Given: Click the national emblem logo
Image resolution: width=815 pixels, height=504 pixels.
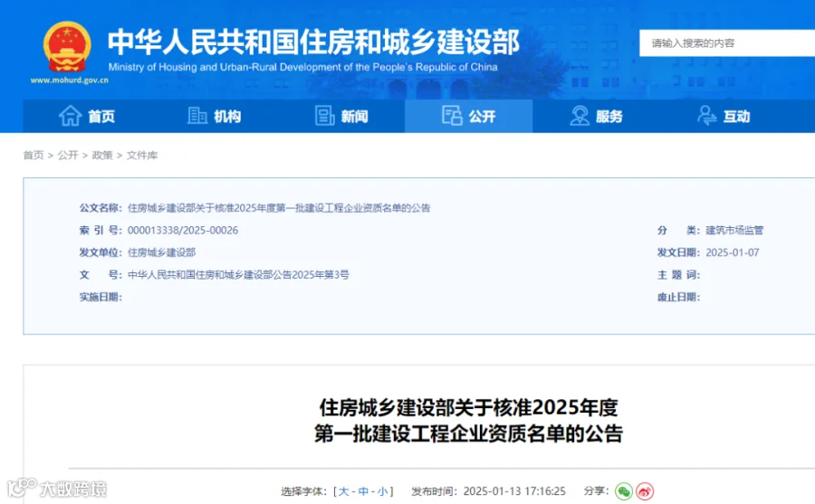Looking at the screenshot, I should click(x=67, y=47).
